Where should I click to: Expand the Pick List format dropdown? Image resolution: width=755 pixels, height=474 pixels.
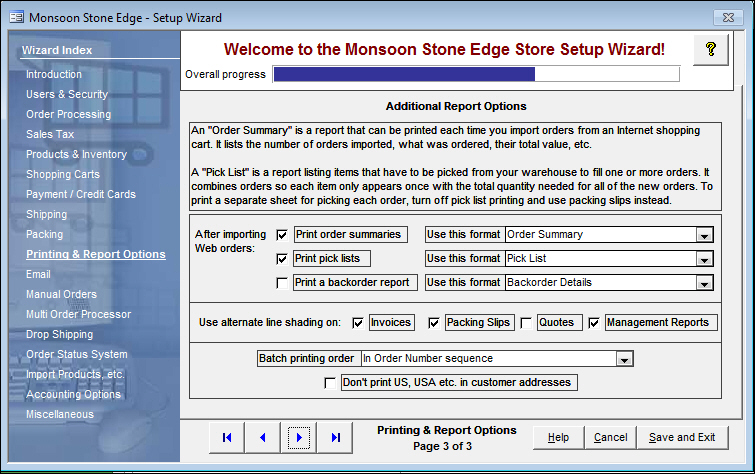[x=705, y=259]
